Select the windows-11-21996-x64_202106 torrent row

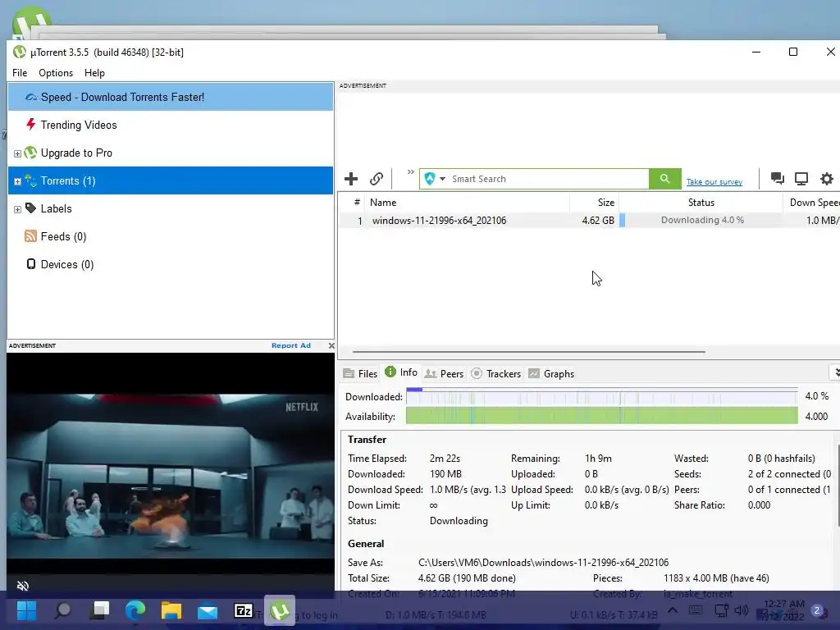(589, 220)
